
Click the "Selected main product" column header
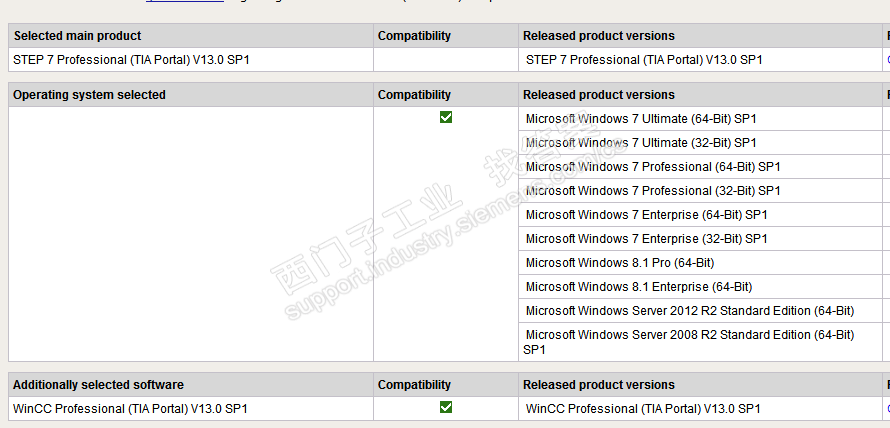point(77,36)
